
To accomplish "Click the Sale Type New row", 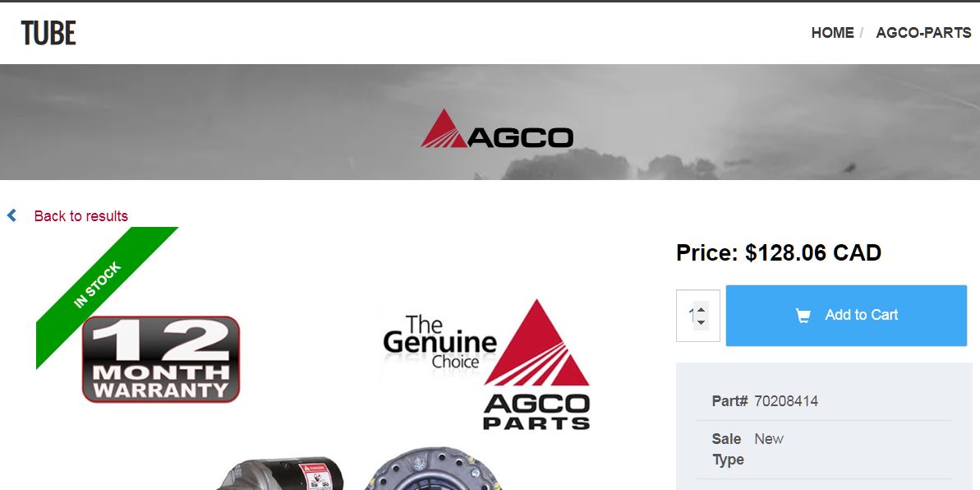I will (825, 450).
